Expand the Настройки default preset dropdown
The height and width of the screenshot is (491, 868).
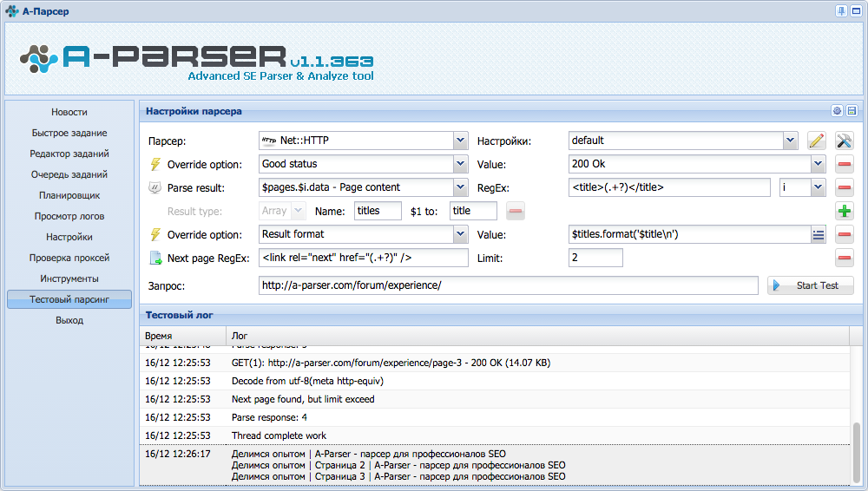790,141
